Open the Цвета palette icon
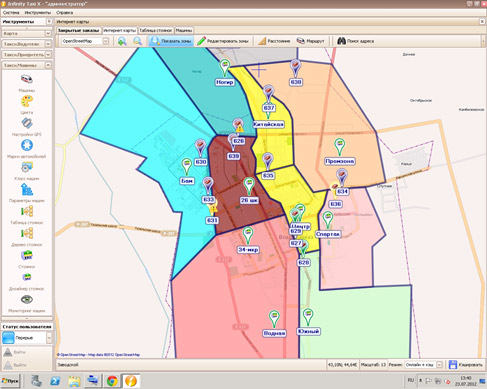The image size is (487, 389). (x=27, y=101)
